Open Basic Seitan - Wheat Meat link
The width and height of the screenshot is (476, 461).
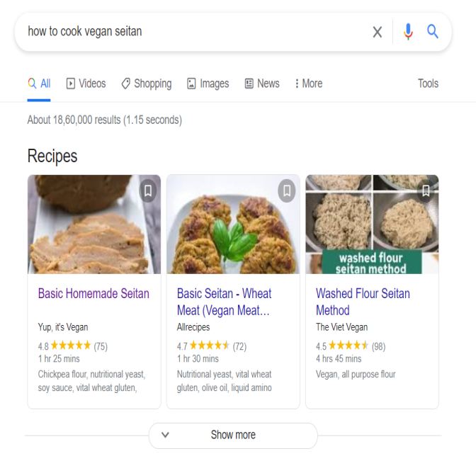click(224, 302)
